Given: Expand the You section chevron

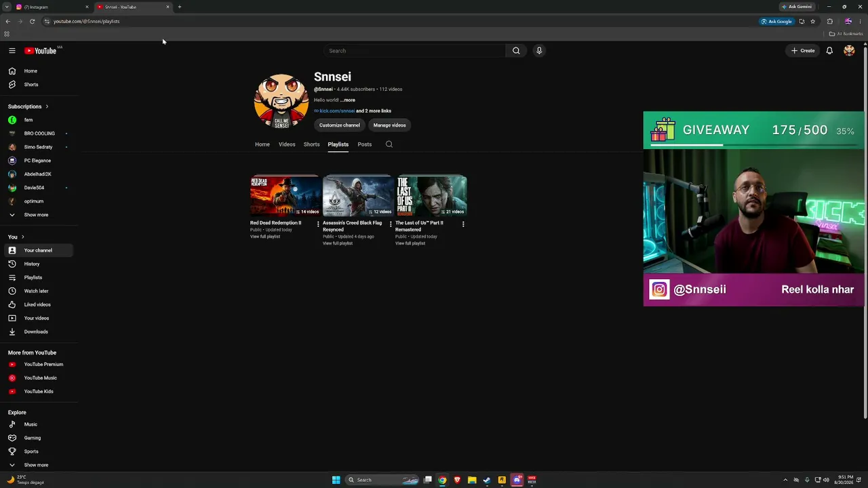Looking at the screenshot, I should point(22,237).
